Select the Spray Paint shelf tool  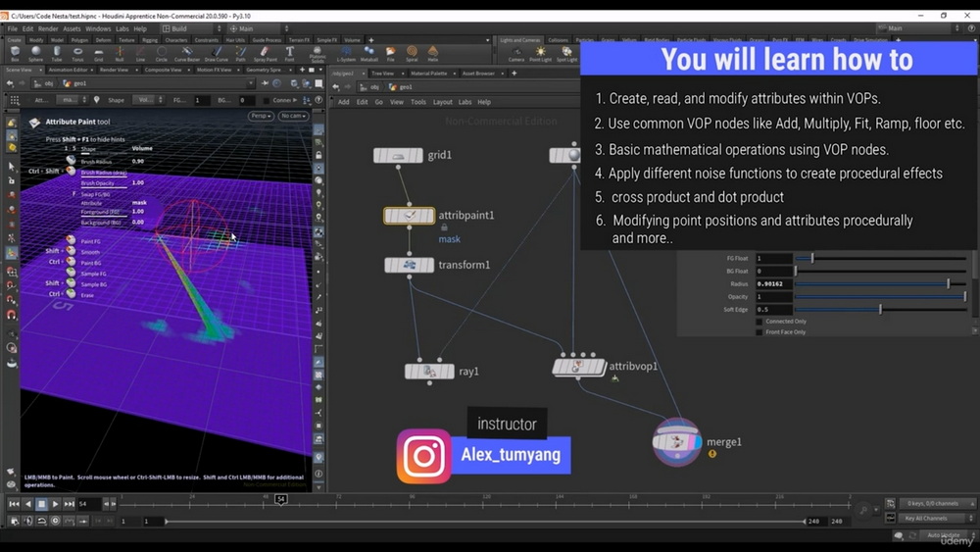tap(265, 54)
